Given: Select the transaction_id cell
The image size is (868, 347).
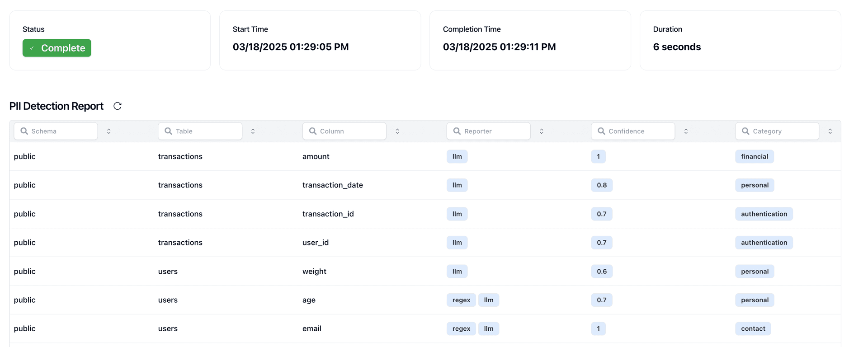Looking at the screenshot, I should pos(328,214).
